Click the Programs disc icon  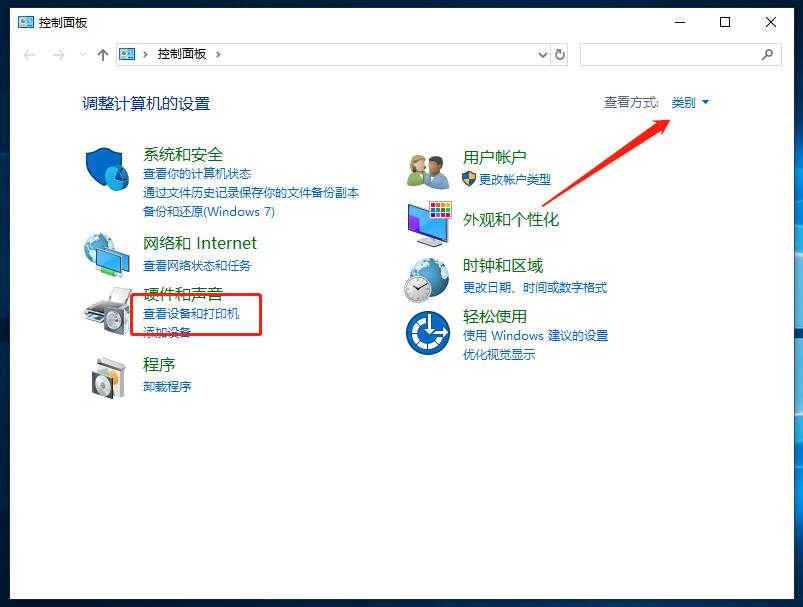tap(108, 378)
